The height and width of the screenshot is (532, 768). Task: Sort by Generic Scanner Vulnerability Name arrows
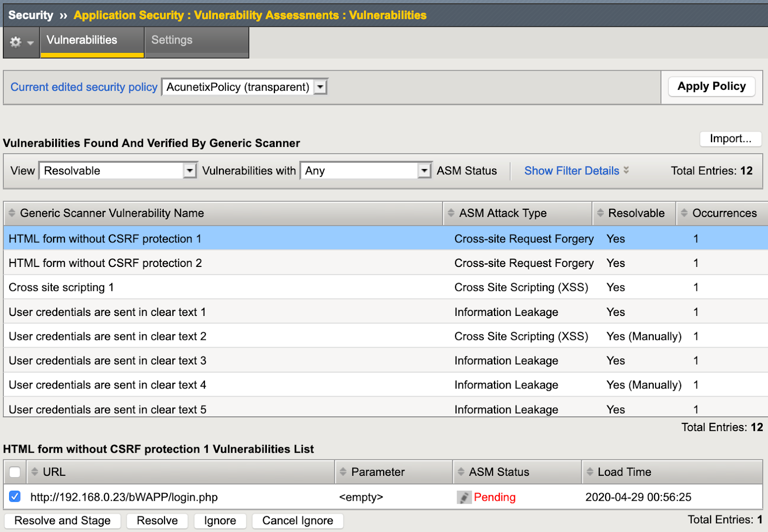pyautogui.click(x=12, y=213)
